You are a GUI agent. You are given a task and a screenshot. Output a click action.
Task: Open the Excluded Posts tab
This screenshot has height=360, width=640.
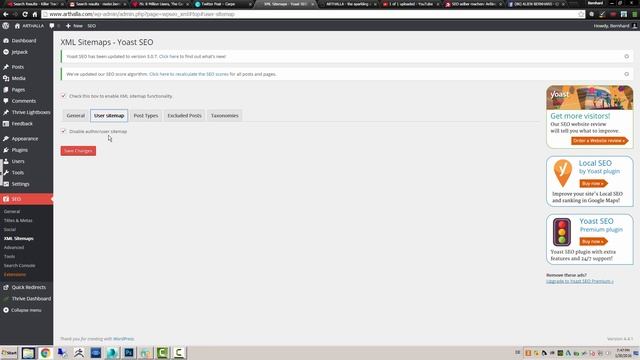pyautogui.click(x=184, y=116)
